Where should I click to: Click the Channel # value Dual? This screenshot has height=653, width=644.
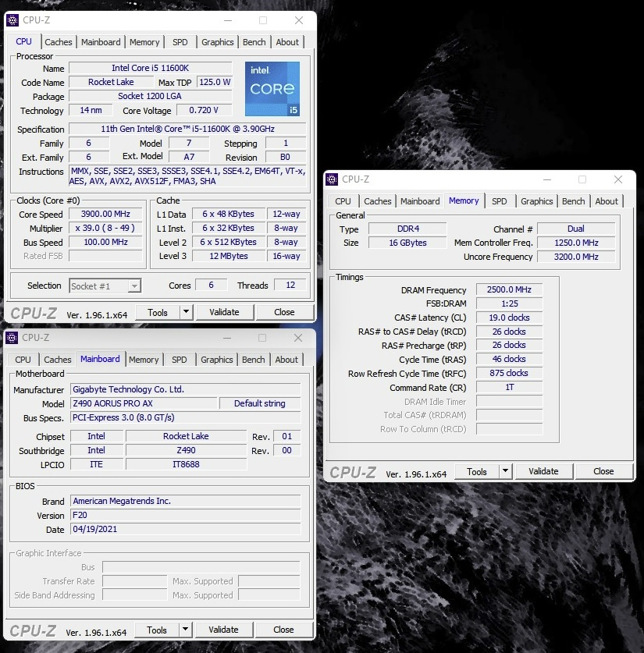tap(576, 229)
